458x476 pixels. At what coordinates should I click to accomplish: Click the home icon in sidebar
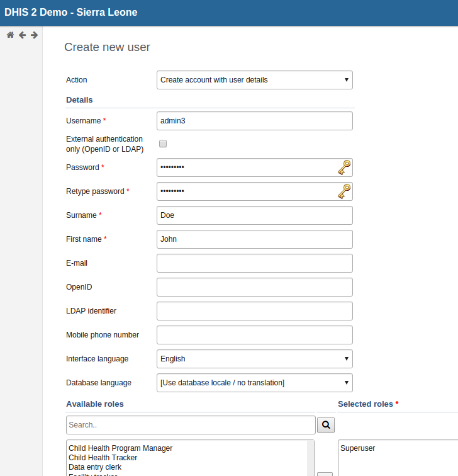(x=10, y=35)
